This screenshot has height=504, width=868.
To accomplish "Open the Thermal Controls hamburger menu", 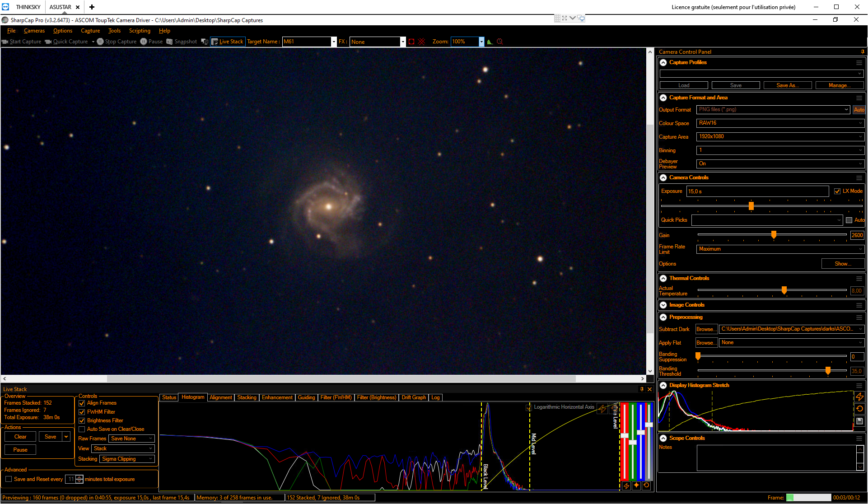I will point(859,278).
